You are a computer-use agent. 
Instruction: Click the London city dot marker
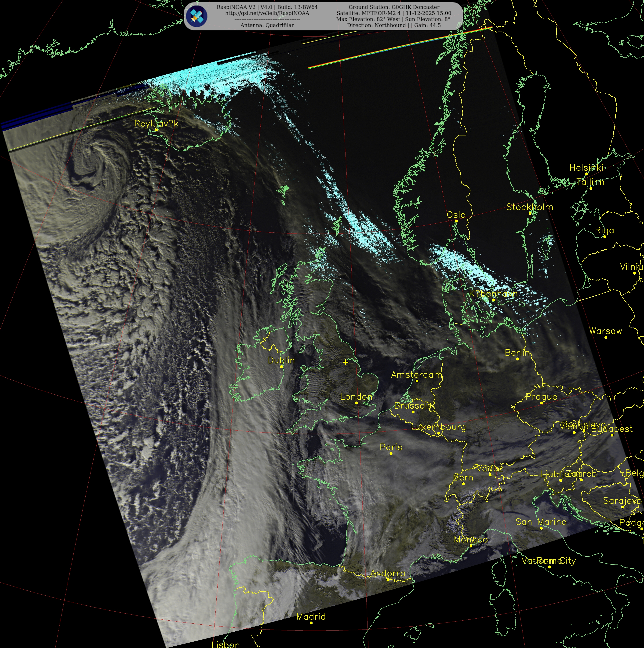click(x=356, y=403)
